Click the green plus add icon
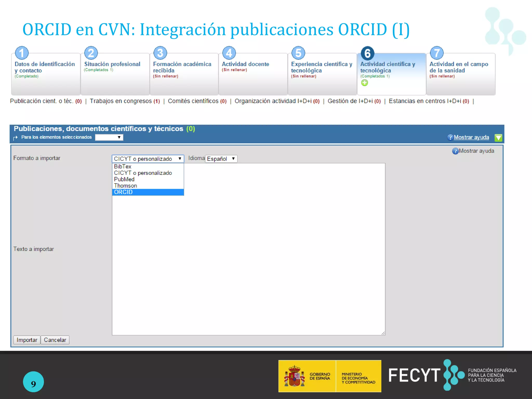Screen dimensions: 532x399 [x=364, y=83]
